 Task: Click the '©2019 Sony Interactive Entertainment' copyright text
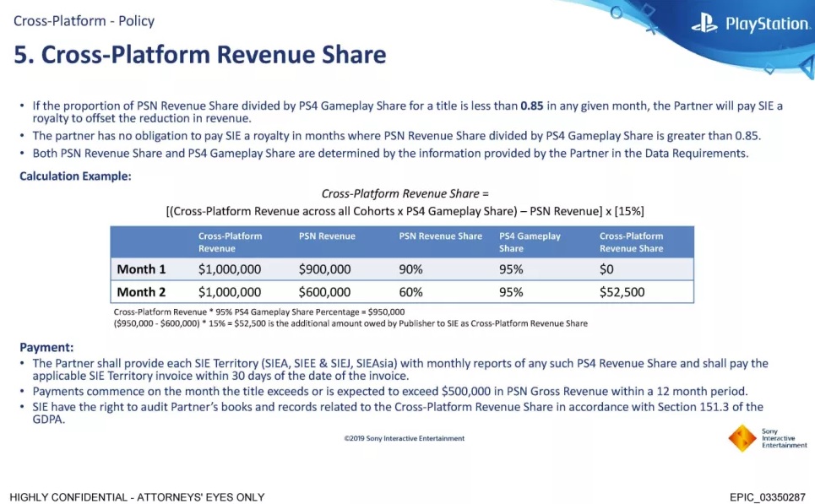[x=404, y=438]
